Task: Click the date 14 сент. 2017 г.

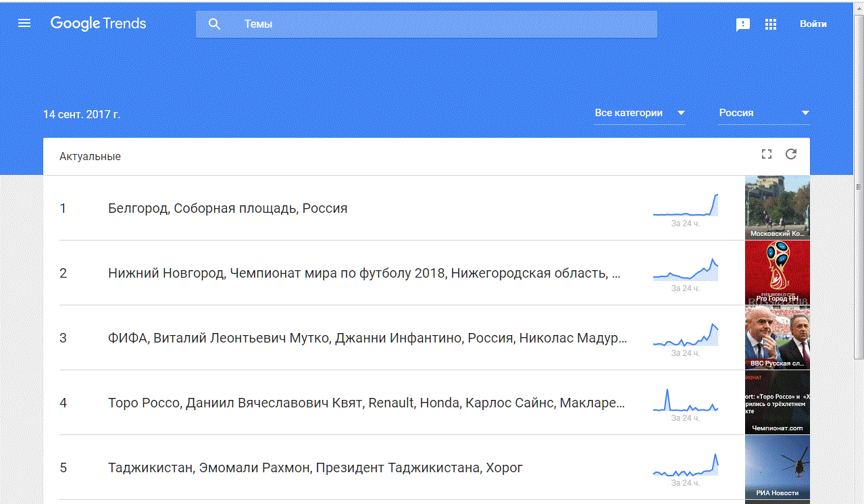Action: 82,114
